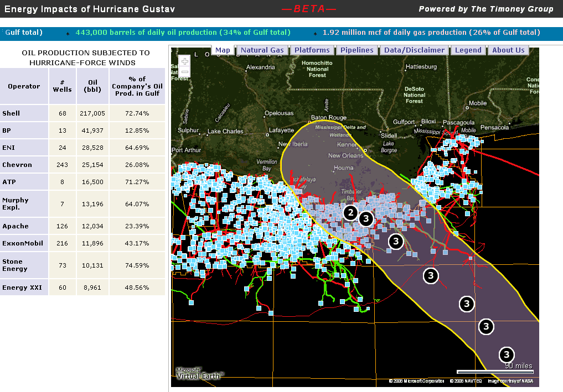563x392 pixels.
Task: Click Shell's 217,005 oil value
Action: click(92, 113)
